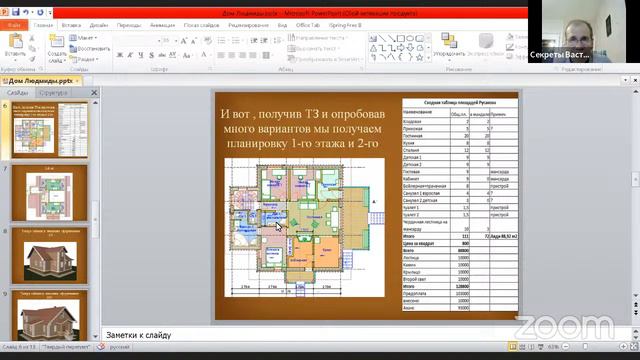Open the quick access toolbar customization arrow
The height and width of the screenshot is (360, 640).
(50, 13)
